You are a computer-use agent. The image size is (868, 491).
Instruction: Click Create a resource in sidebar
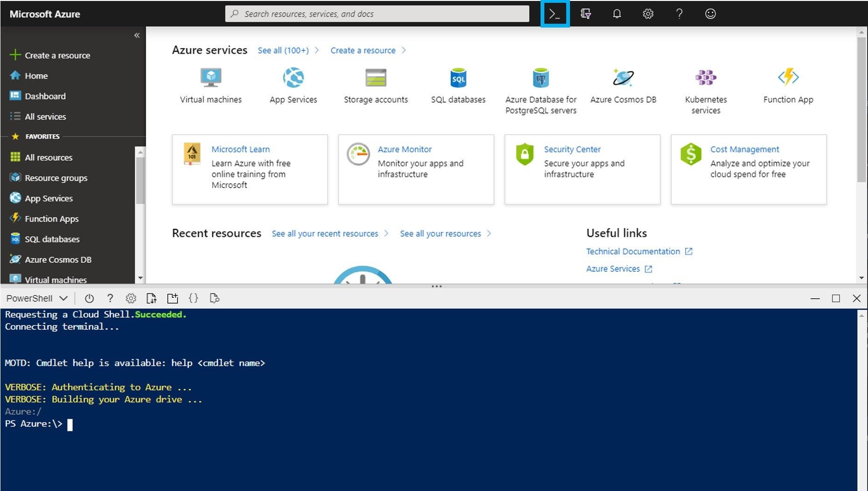coord(50,55)
